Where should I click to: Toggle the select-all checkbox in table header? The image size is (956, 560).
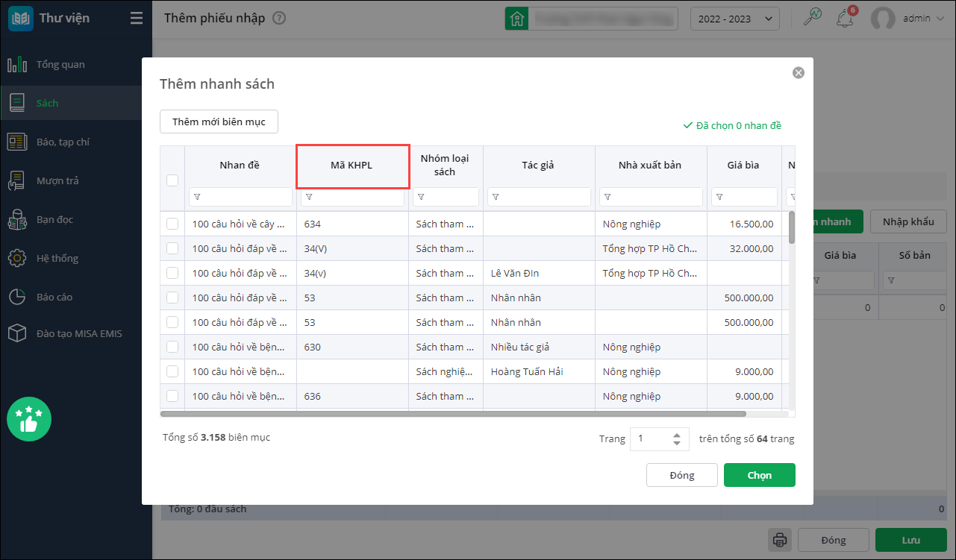(x=172, y=180)
